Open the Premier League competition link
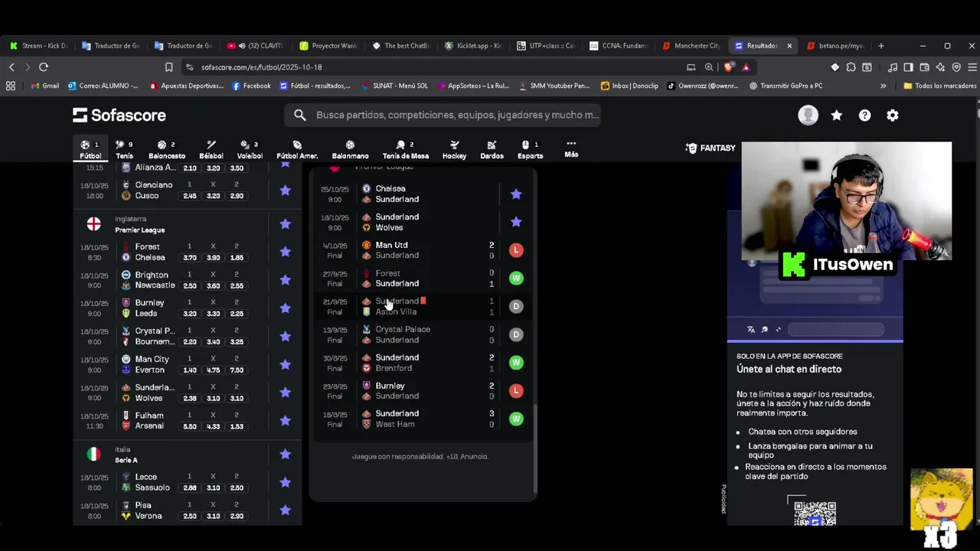 pyautogui.click(x=139, y=230)
